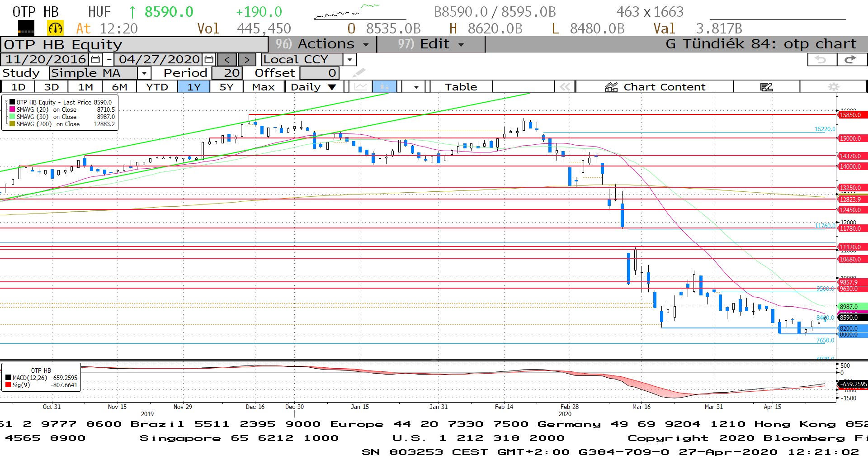Select 5Y time range

[226, 86]
